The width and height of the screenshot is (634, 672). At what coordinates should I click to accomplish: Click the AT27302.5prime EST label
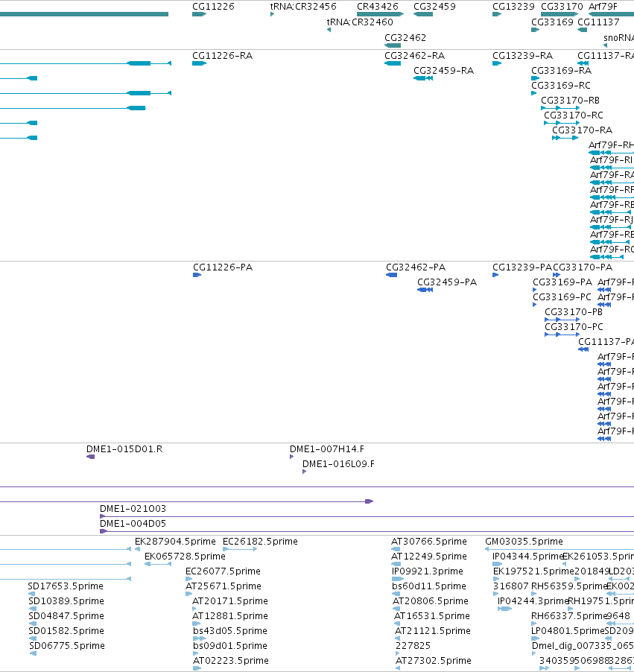click(x=434, y=660)
